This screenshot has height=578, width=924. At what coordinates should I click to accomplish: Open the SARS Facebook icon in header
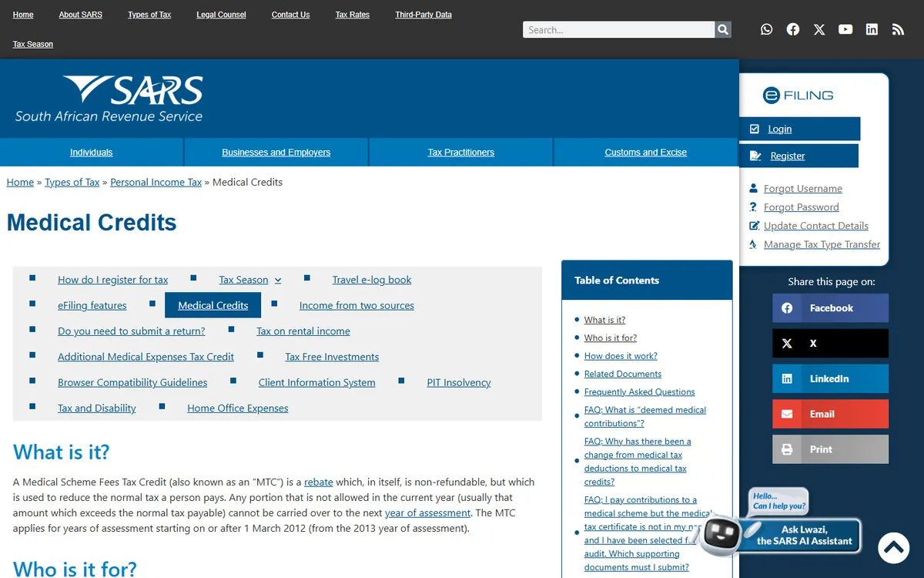tap(793, 29)
